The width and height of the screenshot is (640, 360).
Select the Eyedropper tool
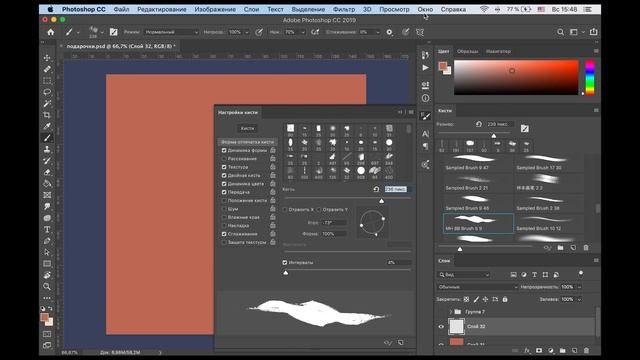[x=47, y=126]
